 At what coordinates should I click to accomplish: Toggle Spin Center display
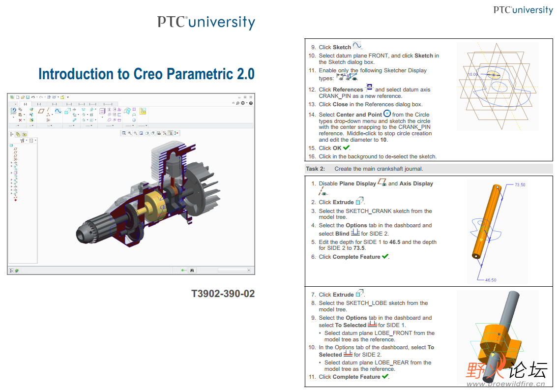(176, 133)
